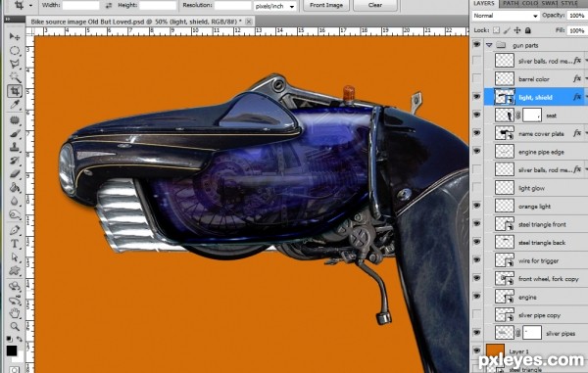This screenshot has height=373, width=588.
Task: Select the Crop tool in toolbox
Action: click(x=15, y=91)
